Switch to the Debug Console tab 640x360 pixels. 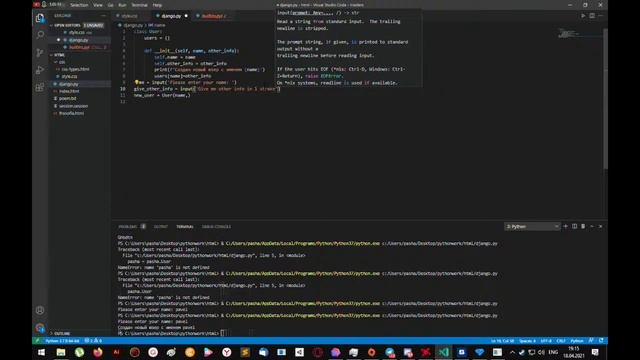[216, 227]
